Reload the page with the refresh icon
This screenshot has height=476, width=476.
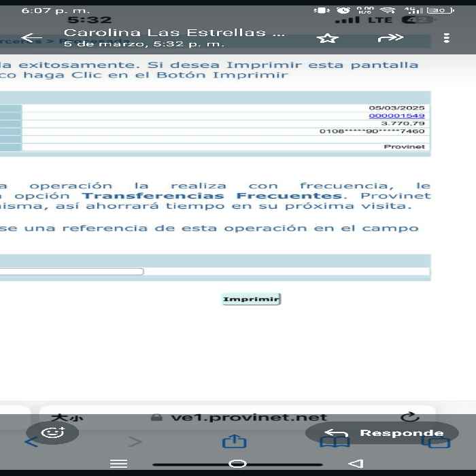point(410,417)
